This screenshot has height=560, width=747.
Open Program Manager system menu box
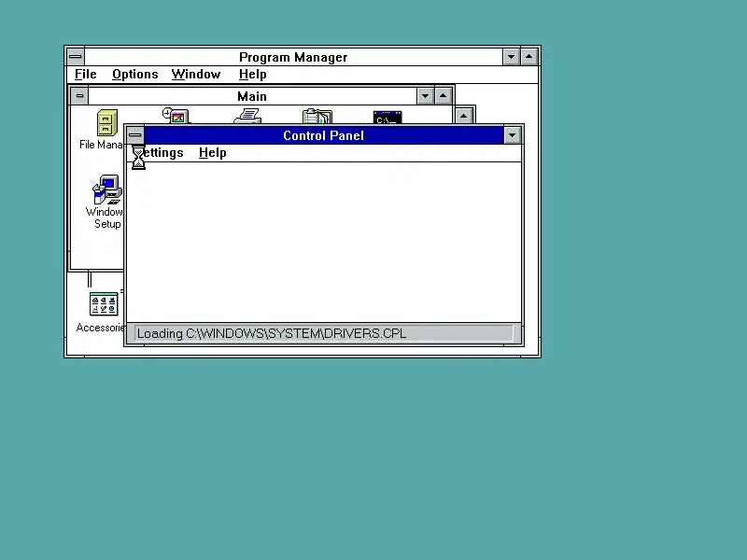pos(76,57)
